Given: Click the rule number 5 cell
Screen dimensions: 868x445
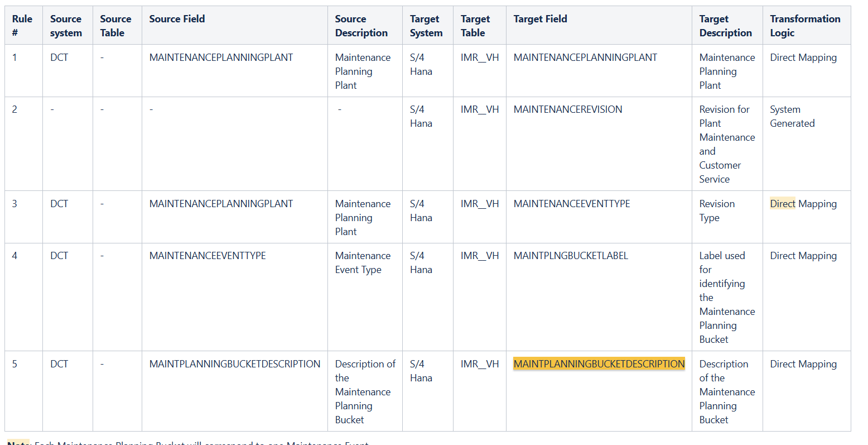Looking at the screenshot, I should pyautogui.click(x=15, y=364).
